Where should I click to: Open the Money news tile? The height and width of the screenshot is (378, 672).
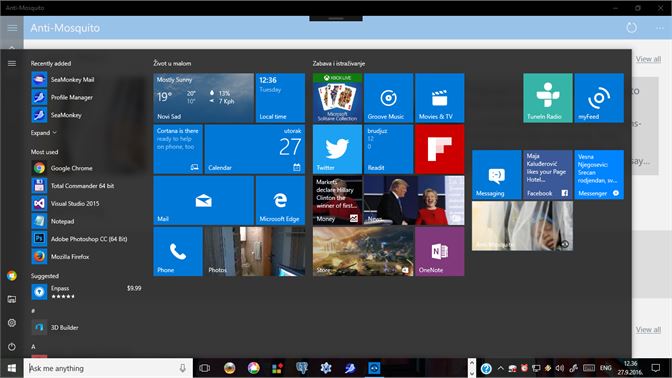point(337,200)
